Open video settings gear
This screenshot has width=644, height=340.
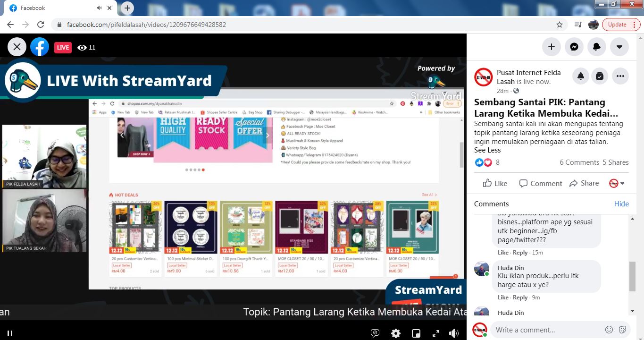[396, 333]
